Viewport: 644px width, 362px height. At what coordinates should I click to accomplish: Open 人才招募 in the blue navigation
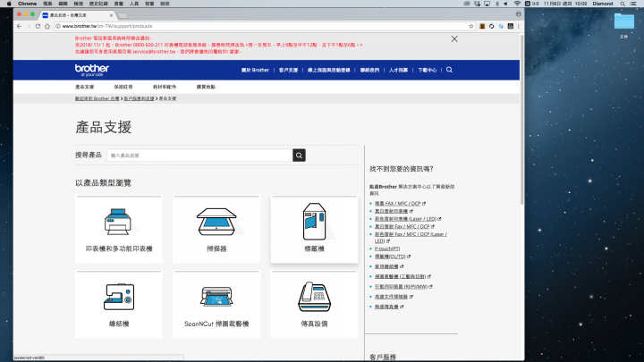click(398, 71)
